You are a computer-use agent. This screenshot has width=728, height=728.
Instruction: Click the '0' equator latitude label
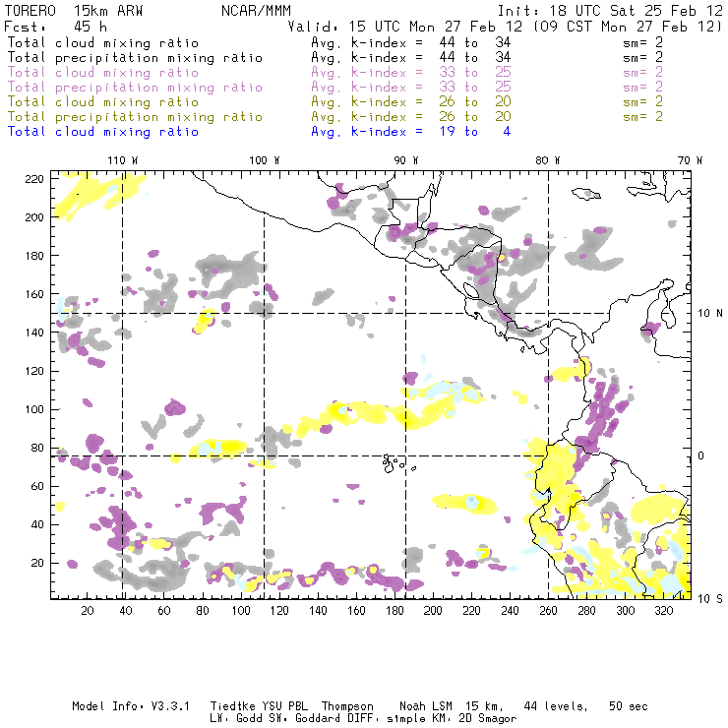(x=701, y=456)
